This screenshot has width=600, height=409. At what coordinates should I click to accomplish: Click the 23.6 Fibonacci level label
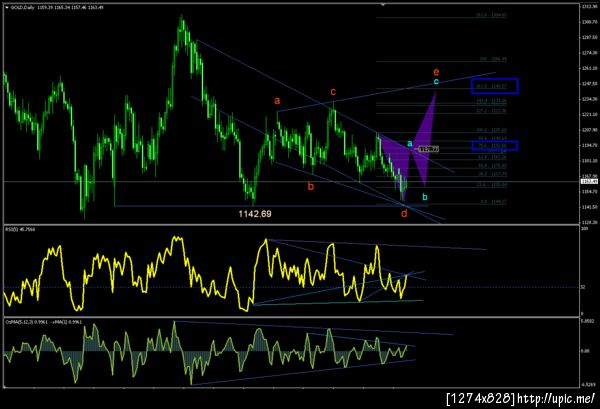[x=494, y=185]
